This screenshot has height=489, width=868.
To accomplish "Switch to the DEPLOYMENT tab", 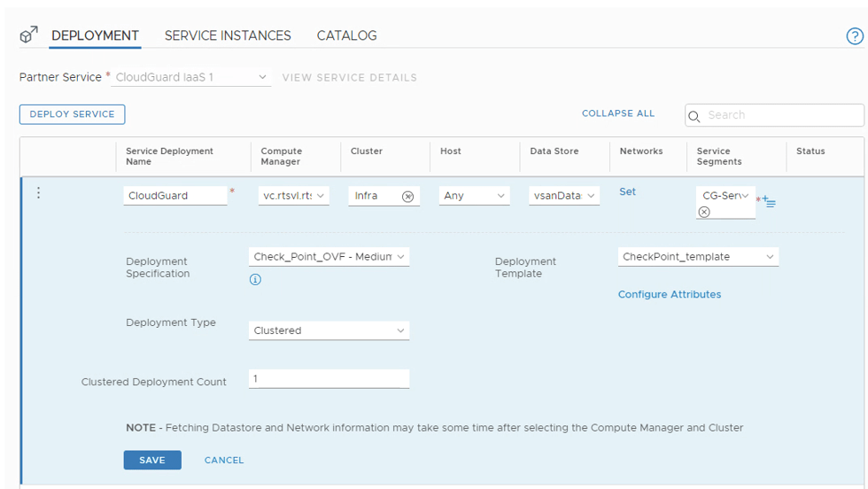I will tap(96, 35).
